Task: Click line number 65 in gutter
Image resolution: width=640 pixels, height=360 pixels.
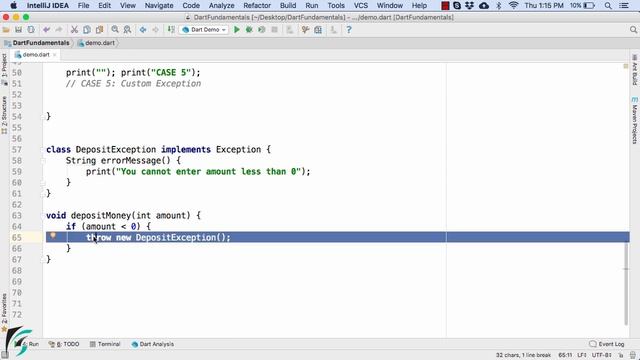Action: pyautogui.click(x=17, y=238)
